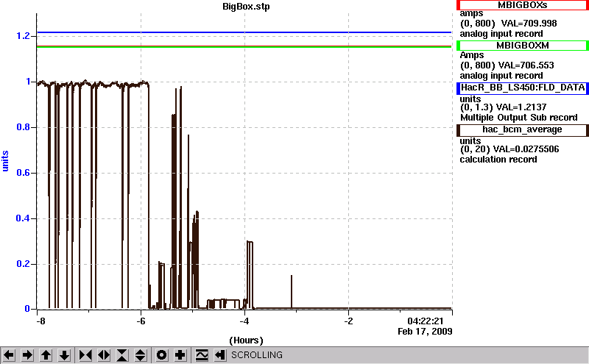Click 'calculation record' text

click(498, 160)
